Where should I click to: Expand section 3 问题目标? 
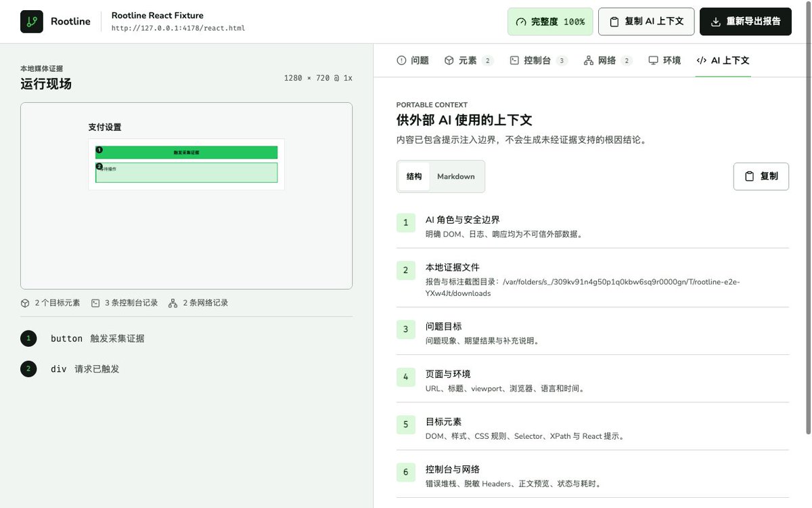click(x=593, y=333)
